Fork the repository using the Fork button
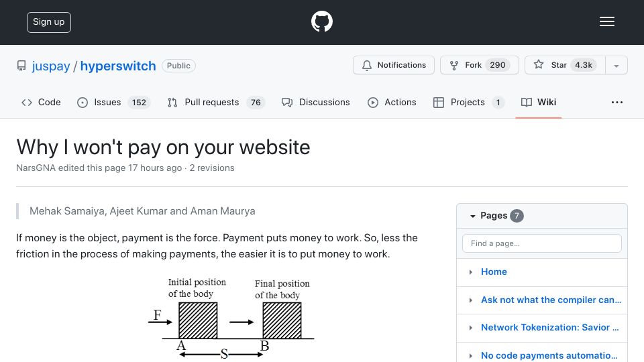The image size is (644, 362). pos(479,65)
